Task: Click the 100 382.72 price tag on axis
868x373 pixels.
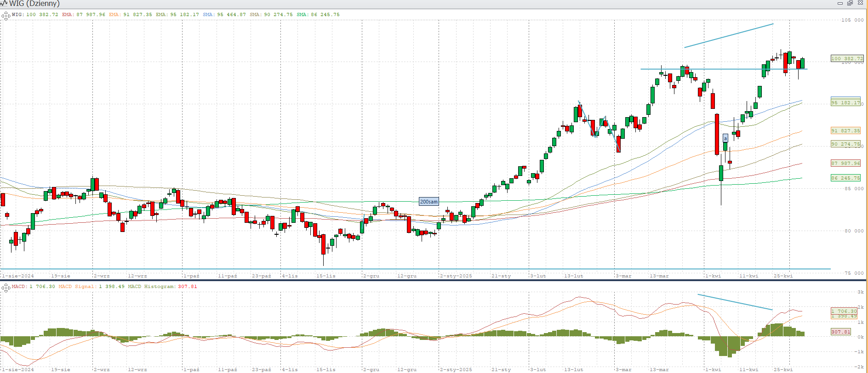Action: pos(846,58)
